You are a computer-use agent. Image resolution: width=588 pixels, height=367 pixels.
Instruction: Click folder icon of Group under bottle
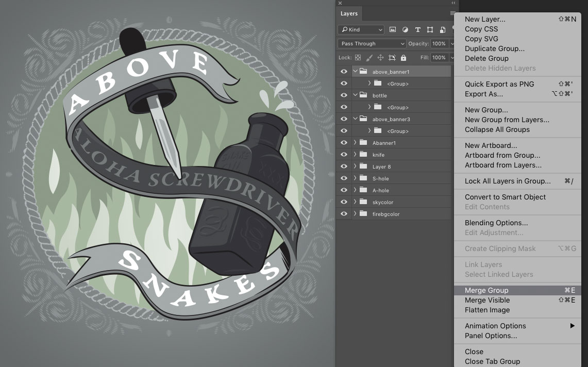click(x=378, y=107)
